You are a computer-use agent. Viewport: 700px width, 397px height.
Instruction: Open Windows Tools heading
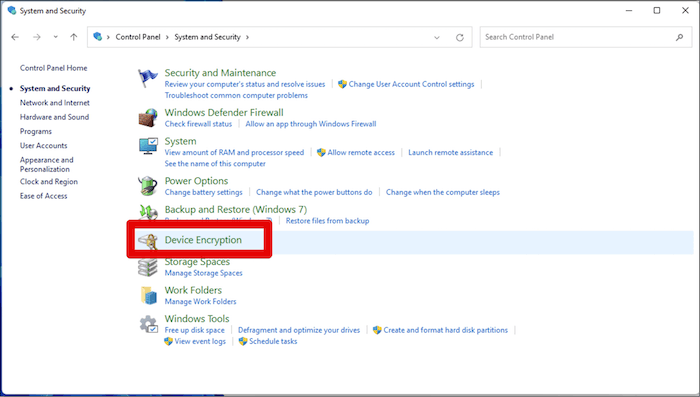coord(197,318)
